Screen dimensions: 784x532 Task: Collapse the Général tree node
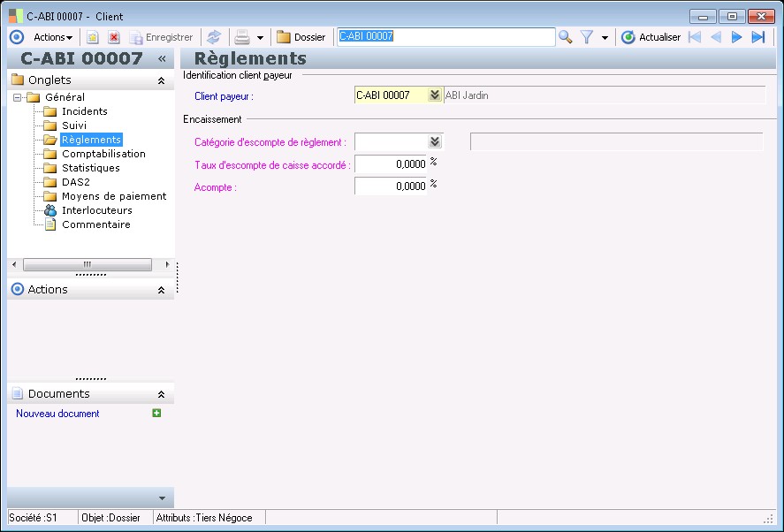tap(18, 97)
